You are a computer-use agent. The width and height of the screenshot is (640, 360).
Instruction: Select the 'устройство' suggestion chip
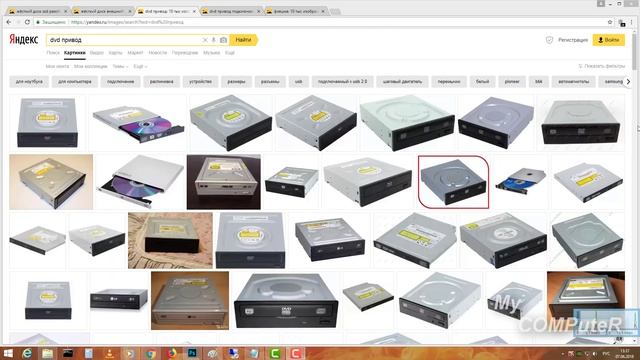click(x=200, y=82)
